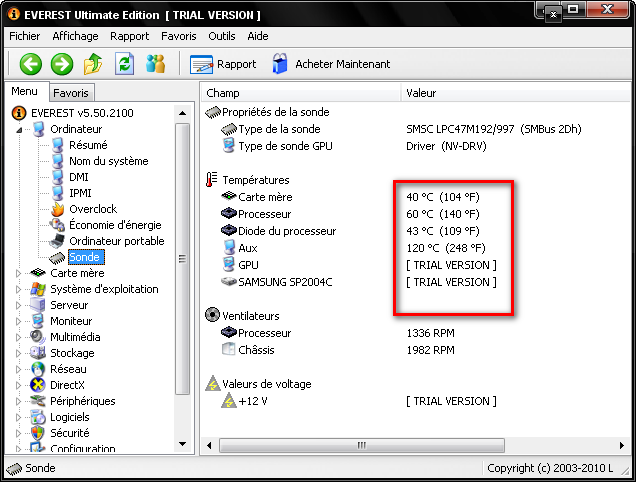Click the Multimédia speaker icon

click(x=38, y=337)
